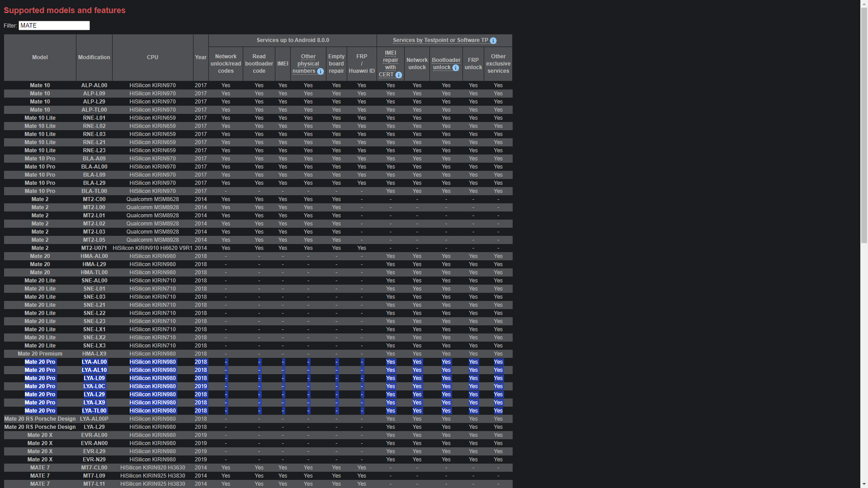Screen dimensions: 868x488
Task: Click inside the Filter text field
Action: (x=53, y=25)
